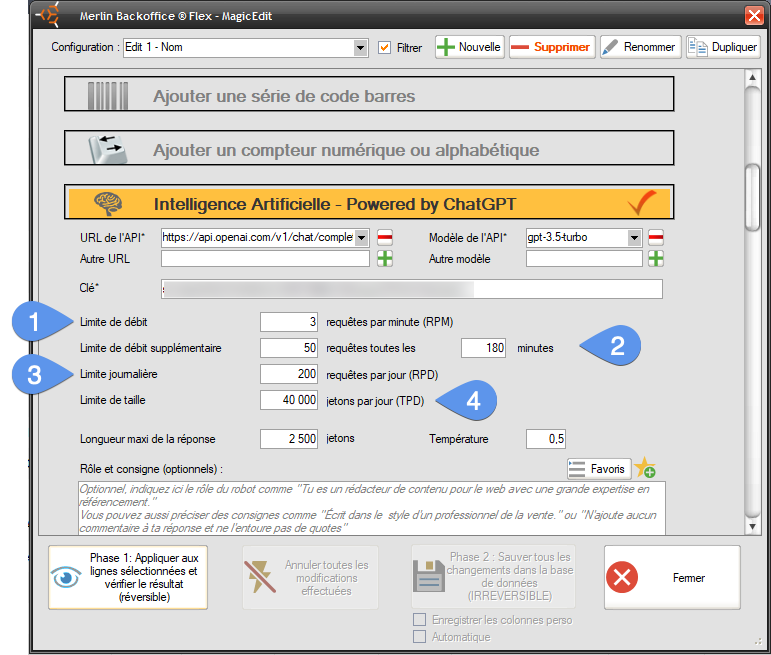Image resolution: width=771 pixels, height=655 pixels.
Task: Click the Autre modèle input field
Action: pyautogui.click(x=584, y=259)
